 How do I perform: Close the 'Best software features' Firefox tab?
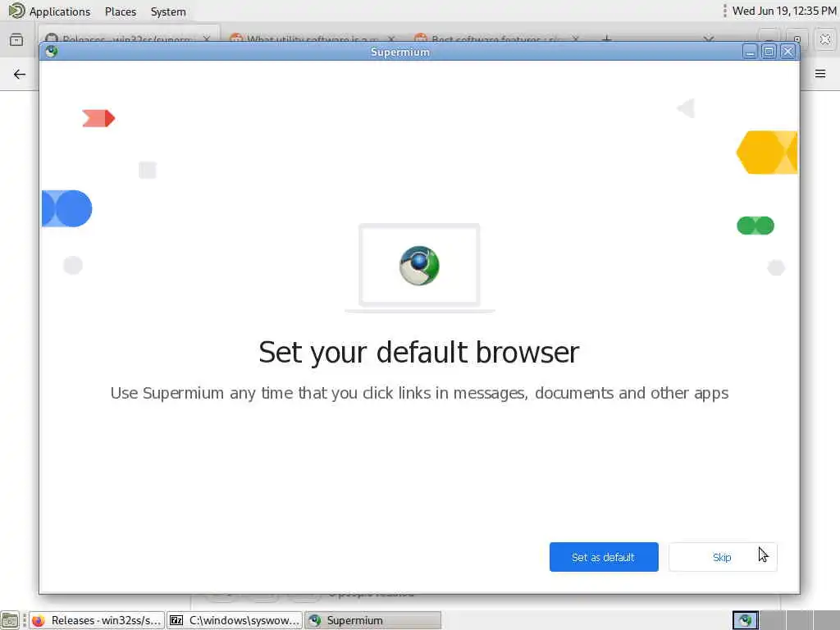pos(575,39)
